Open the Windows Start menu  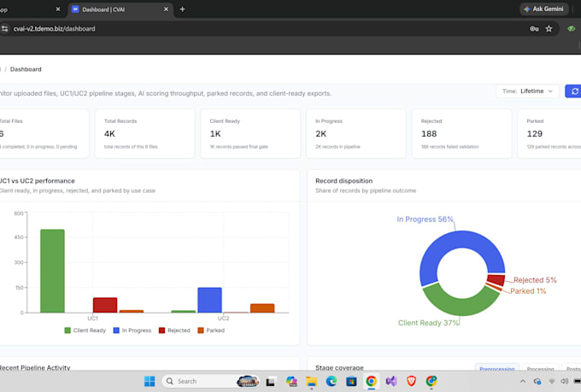point(150,381)
